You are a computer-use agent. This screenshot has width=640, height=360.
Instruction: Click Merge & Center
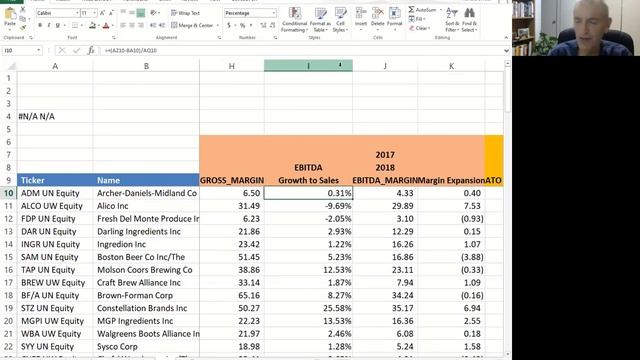tap(192, 25)
